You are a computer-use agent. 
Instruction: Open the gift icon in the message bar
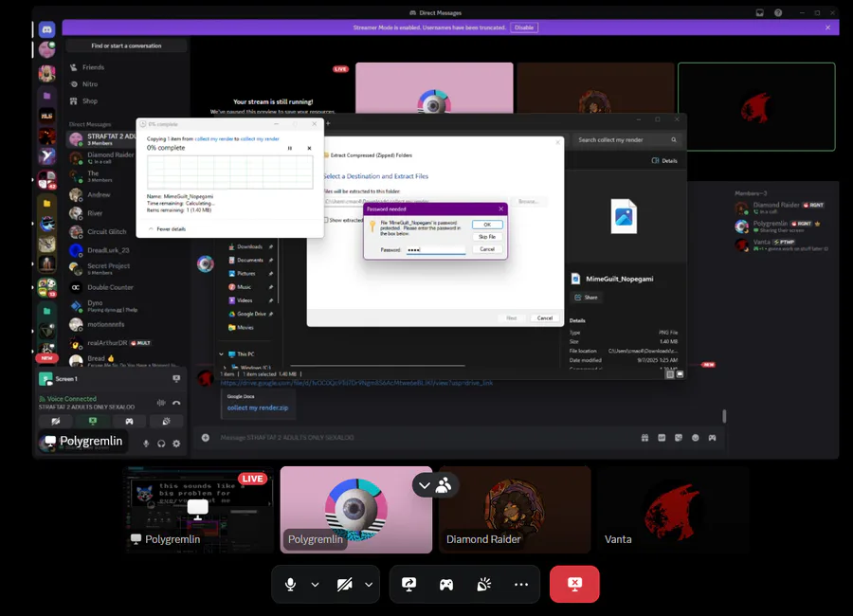tap(644, 438)
